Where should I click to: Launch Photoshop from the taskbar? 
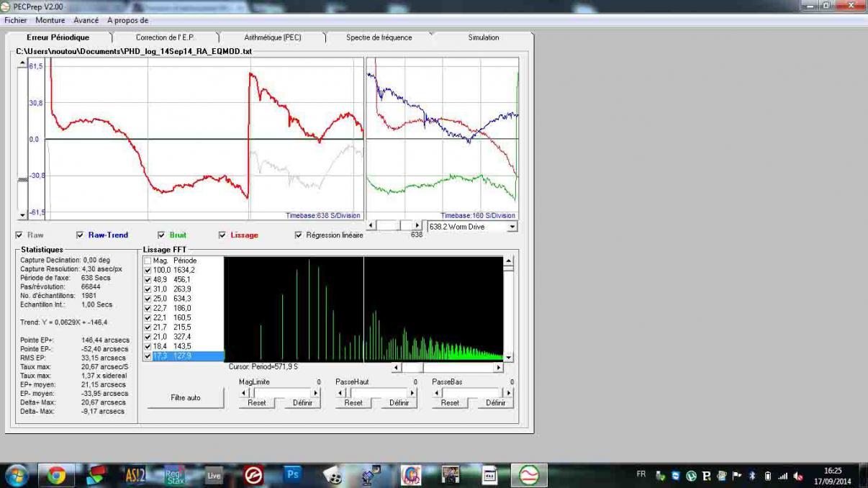[x=292, y=475]
